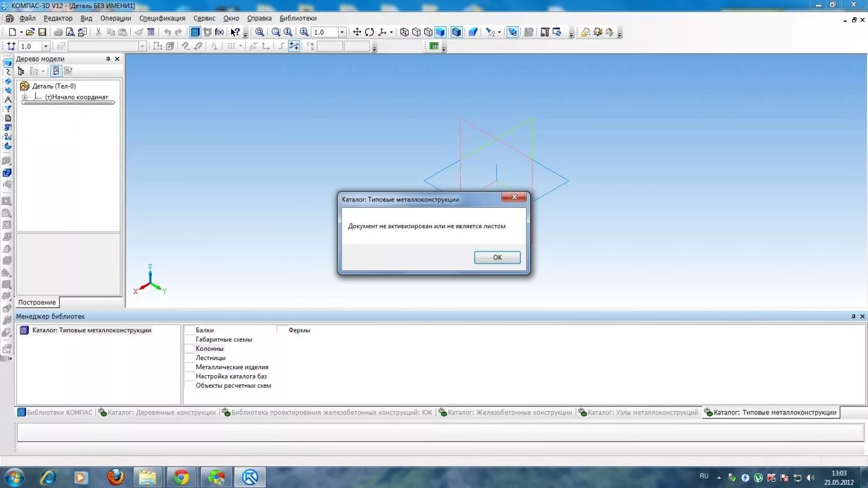
Task: Click the first house library icon
Action: click(586, 32)
